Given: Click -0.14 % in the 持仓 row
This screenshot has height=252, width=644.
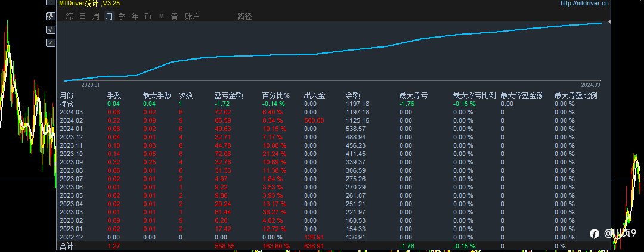Looking at the screenshot, I should coord(274,104).
